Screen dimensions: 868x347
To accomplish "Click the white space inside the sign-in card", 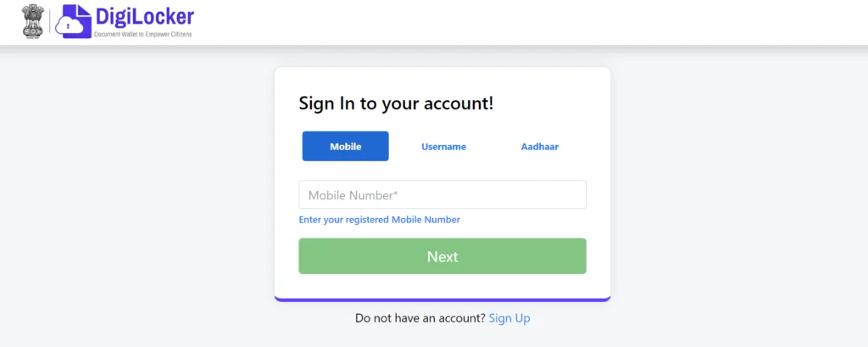I will [442, 285].
